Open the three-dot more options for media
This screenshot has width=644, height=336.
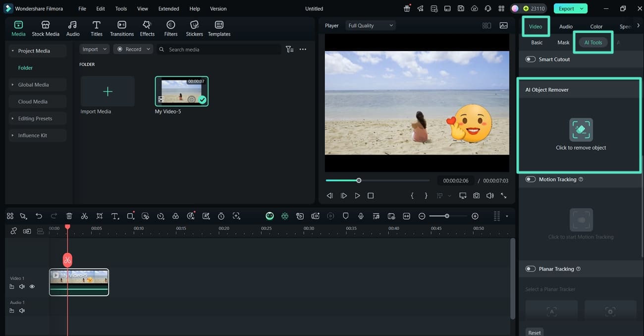(303, 50)
